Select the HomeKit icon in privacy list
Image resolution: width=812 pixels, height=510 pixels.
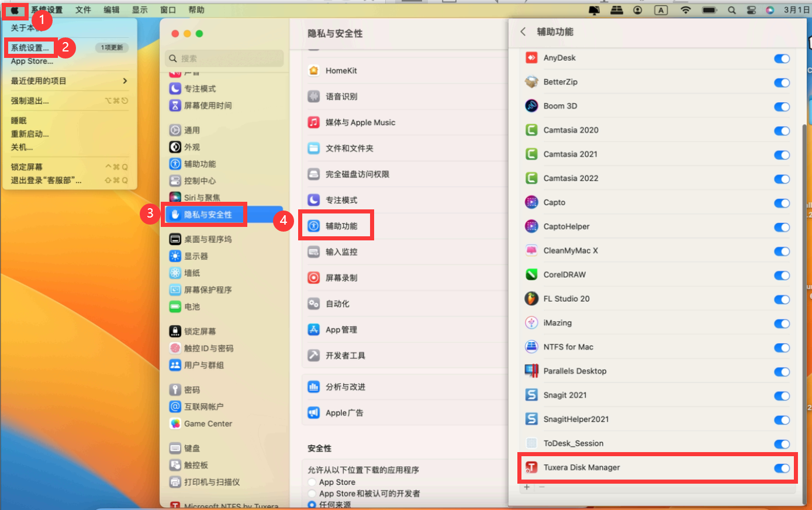tap(314, 71)
